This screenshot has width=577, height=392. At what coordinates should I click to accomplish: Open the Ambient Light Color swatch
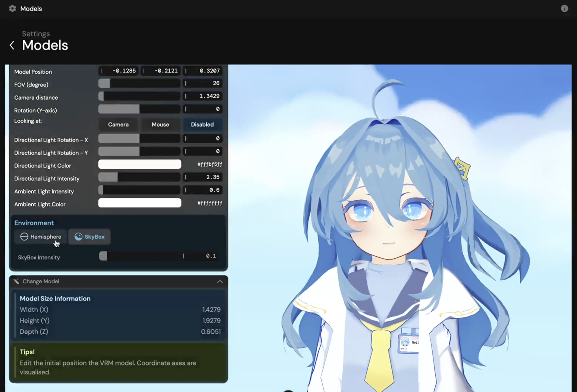click(140, 203)
